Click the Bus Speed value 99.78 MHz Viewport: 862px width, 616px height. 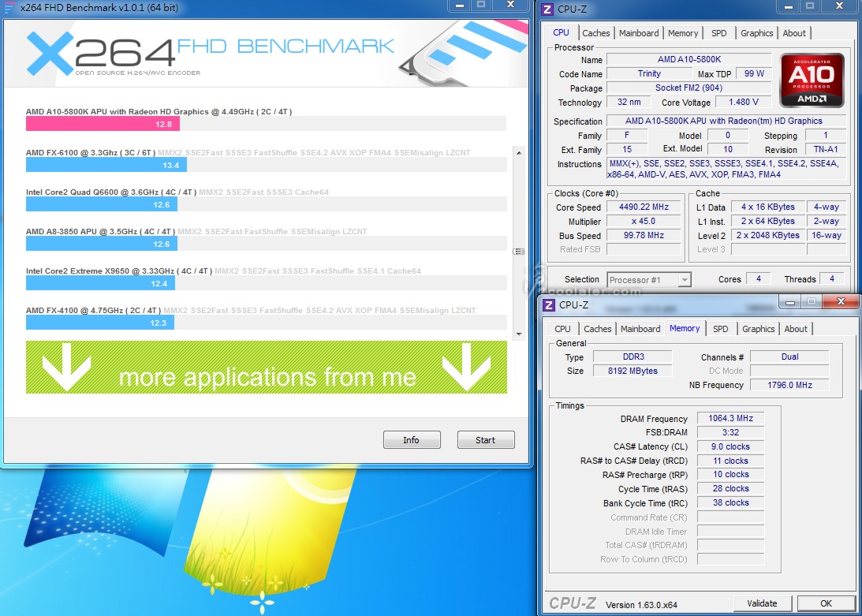[x=644, y=235]
